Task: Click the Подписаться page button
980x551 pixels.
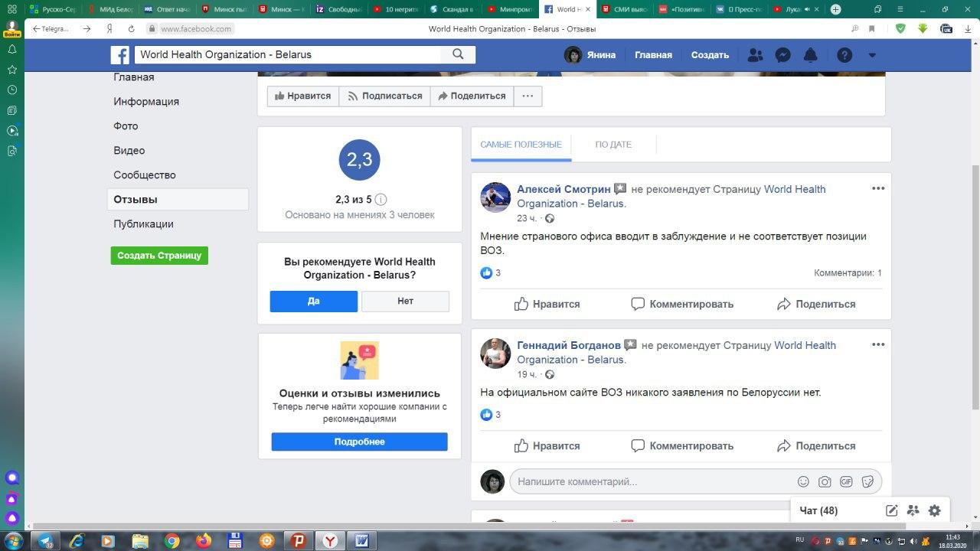Action: click(x=385, y=96)
